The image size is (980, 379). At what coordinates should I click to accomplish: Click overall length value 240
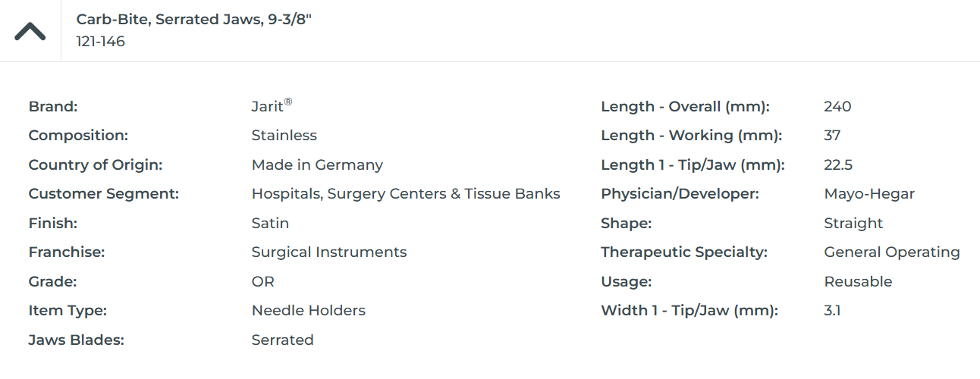coord(837,107)
